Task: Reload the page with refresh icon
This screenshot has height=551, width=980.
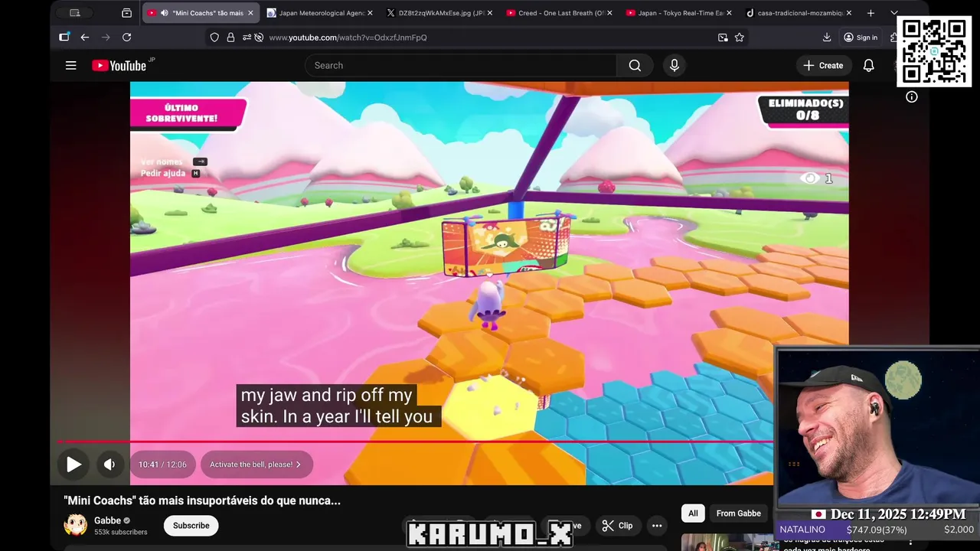Action: (x=127, y=37)
